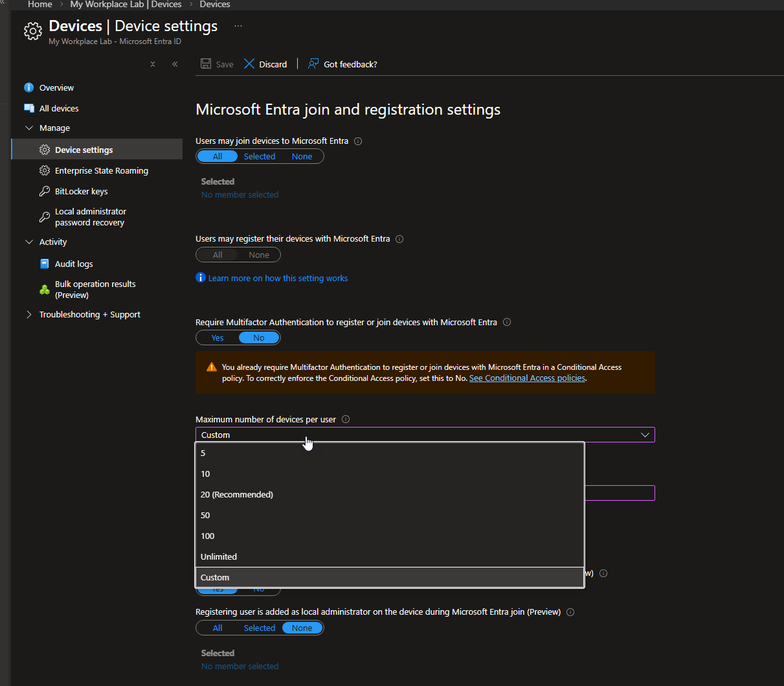Viewport: 784px width, 686px height.
Task: Set Require Multifactor Authentication to No
Action: tap(259, 337)
